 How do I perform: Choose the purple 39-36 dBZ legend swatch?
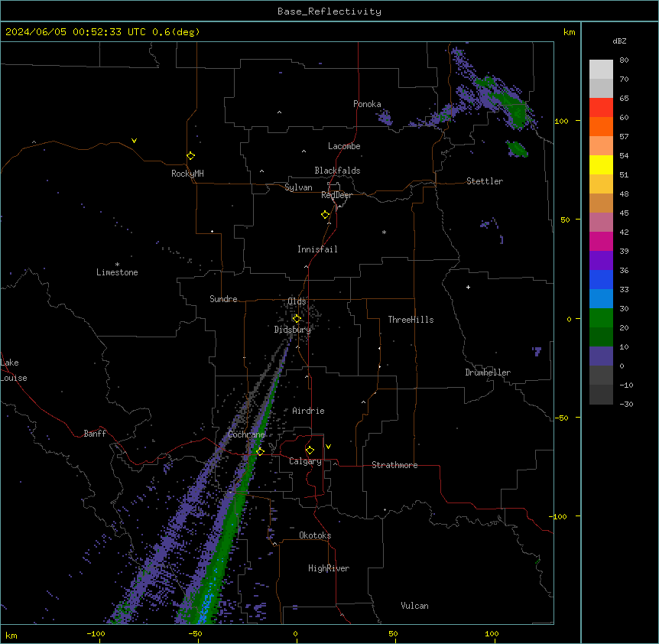601,260
